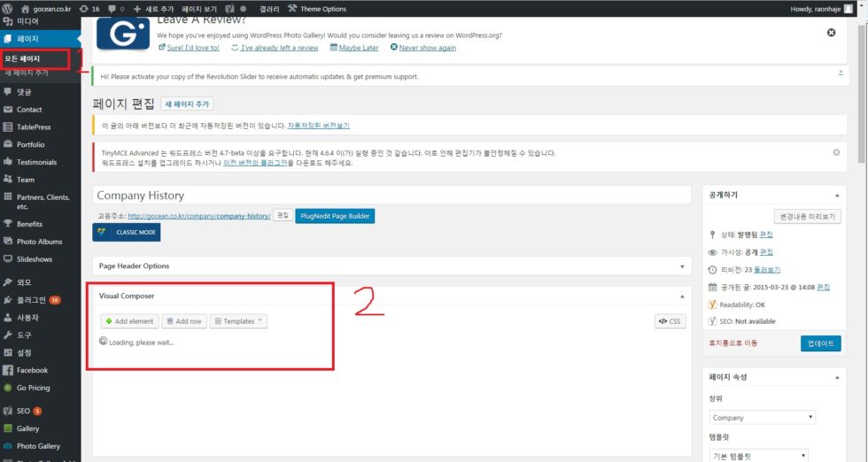Edit visibility 가시성 공개 편집 link
Viewport: 868px width, 462px height.
(766, 252)
